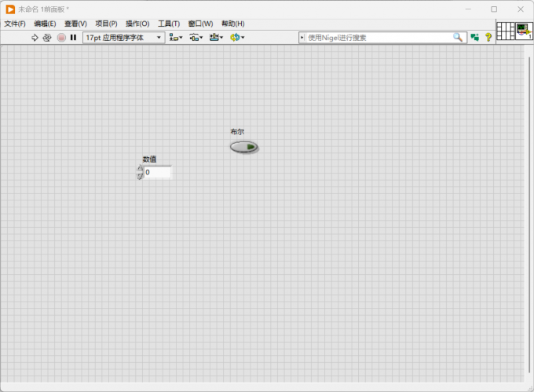
Task: Expand the Distribute Objects dropdown
Action: click(x=196, y=38)
